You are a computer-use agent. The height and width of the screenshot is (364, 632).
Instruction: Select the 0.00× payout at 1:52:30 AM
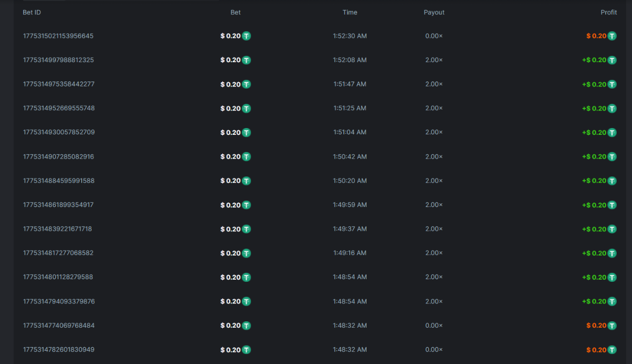pyautogui.click(x=434, y=36)
